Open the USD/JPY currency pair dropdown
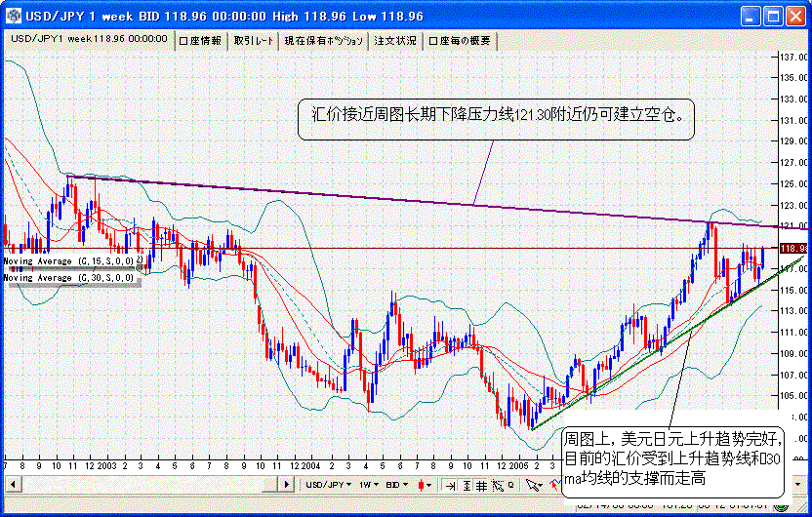Screen dimensions: 812x517 [x=327, y=484]
